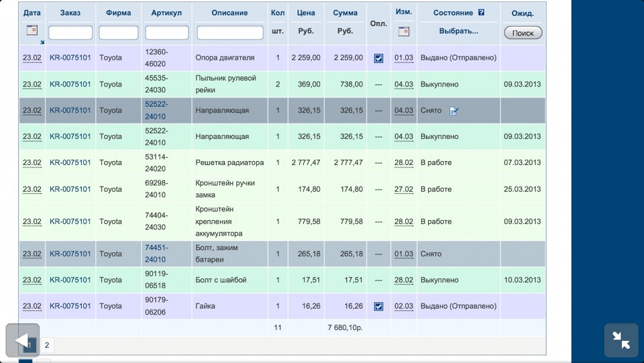
Task: Select the Решетка радиатора description
Action: pos(229,162)
